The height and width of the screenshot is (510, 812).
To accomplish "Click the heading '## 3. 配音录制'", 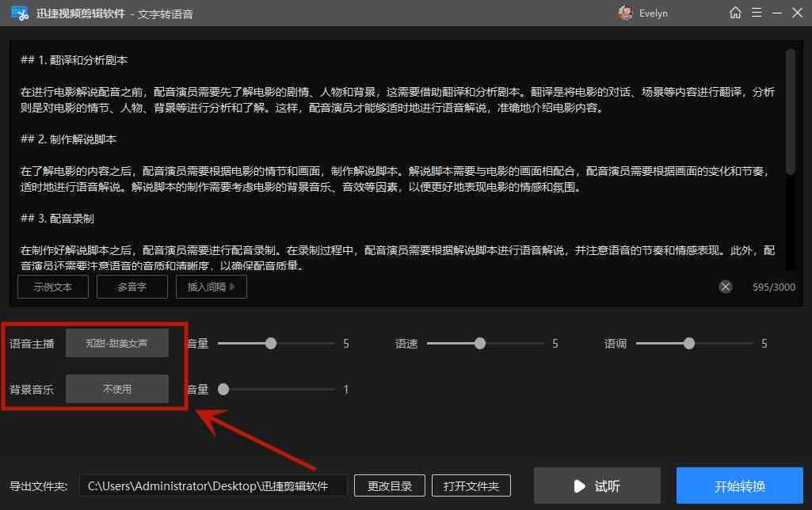I will tap(57, 219).
